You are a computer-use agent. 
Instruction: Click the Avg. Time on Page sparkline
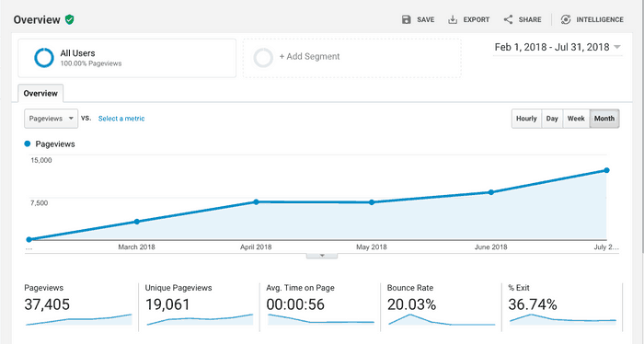click(321, 319)
